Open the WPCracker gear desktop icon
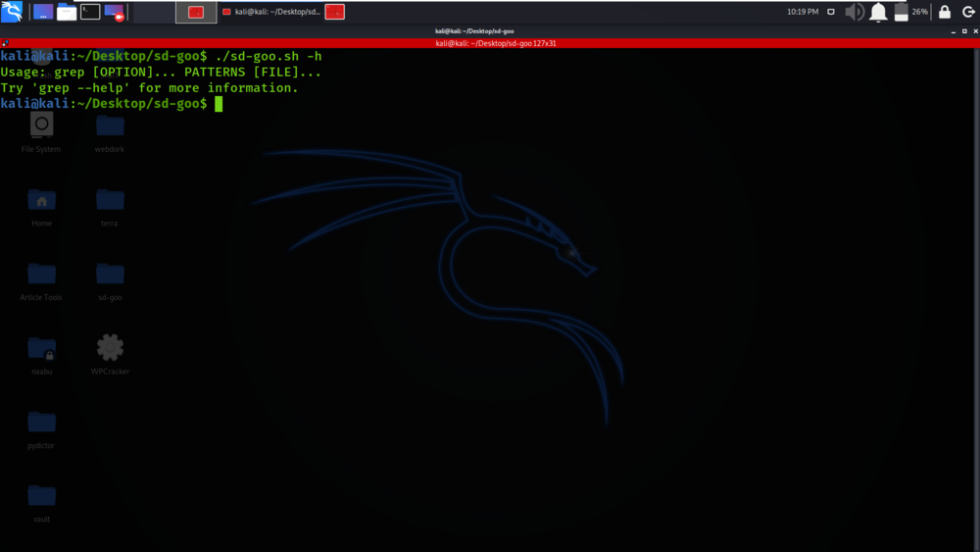The height and width of the screenshot is (552, 980). (x=110, y=355)
